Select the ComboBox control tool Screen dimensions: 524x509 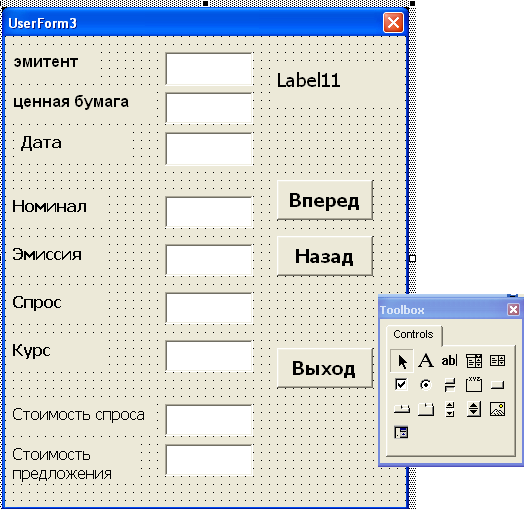coord(474,361)
